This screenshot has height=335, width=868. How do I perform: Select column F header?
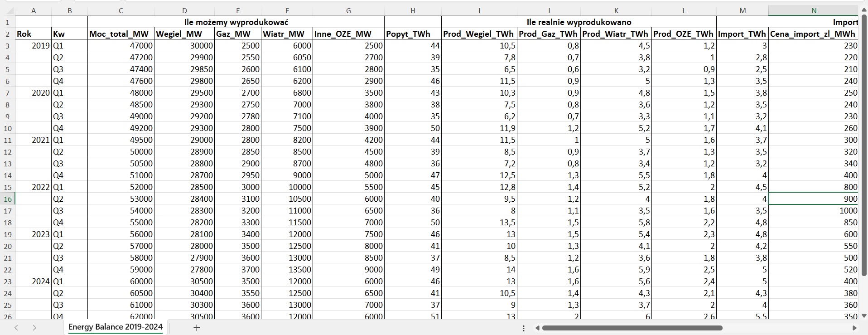click(287, 10)
